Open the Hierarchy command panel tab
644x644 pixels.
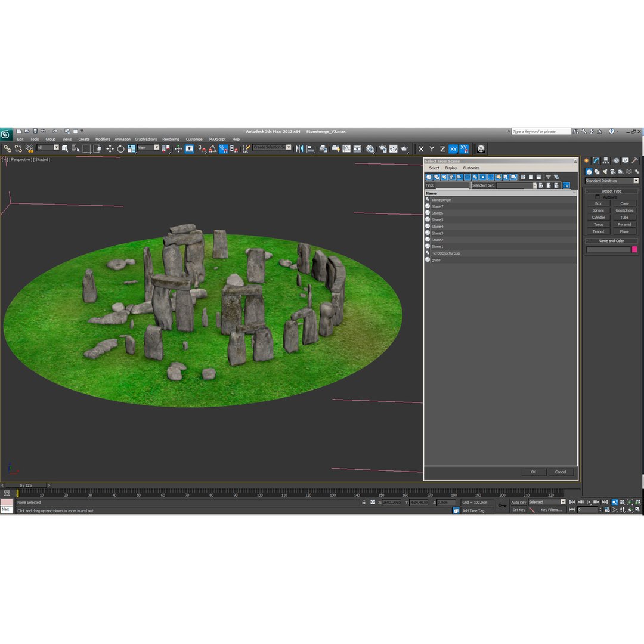point(606,160)
